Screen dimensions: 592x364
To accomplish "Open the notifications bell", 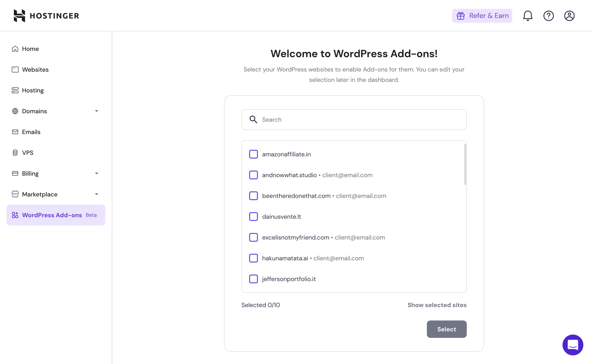I will 527,16.
